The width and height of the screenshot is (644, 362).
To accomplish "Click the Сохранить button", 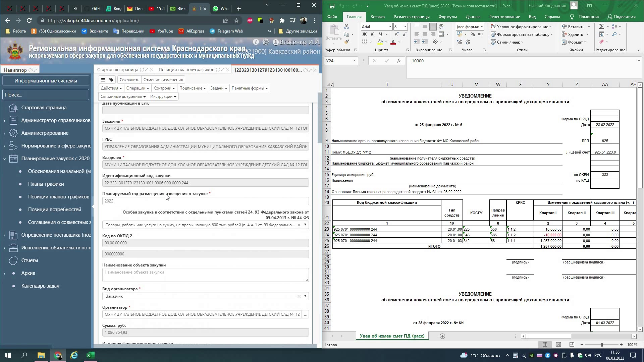I will (x=129, y=80).
